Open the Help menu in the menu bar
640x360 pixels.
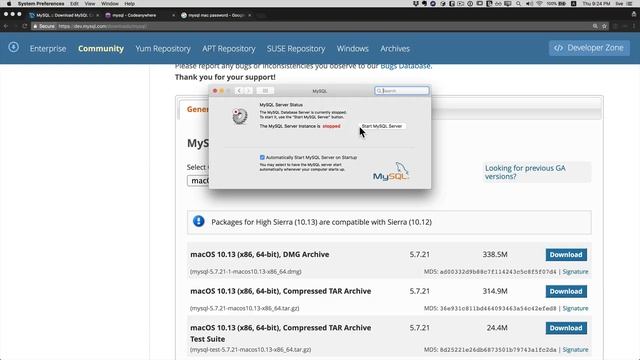coord(130,3)
